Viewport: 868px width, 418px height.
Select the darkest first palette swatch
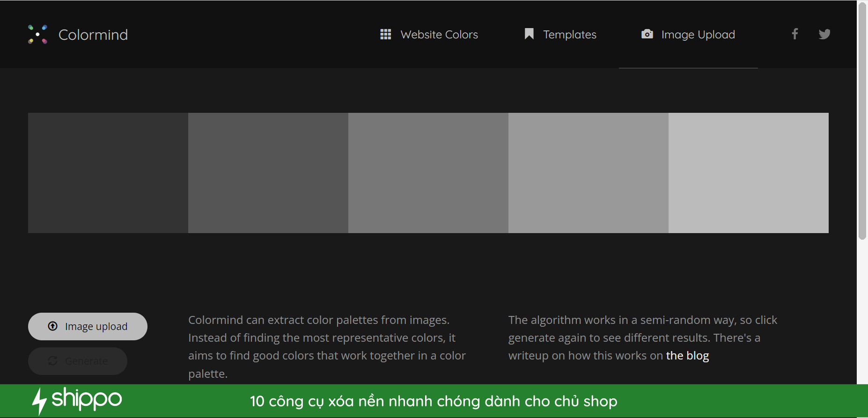(x=108, y=173)
